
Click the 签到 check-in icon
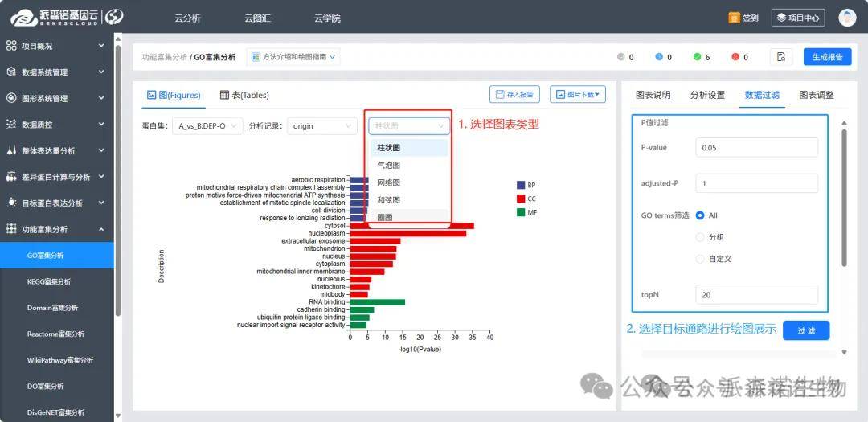click(x=734, y=18)
